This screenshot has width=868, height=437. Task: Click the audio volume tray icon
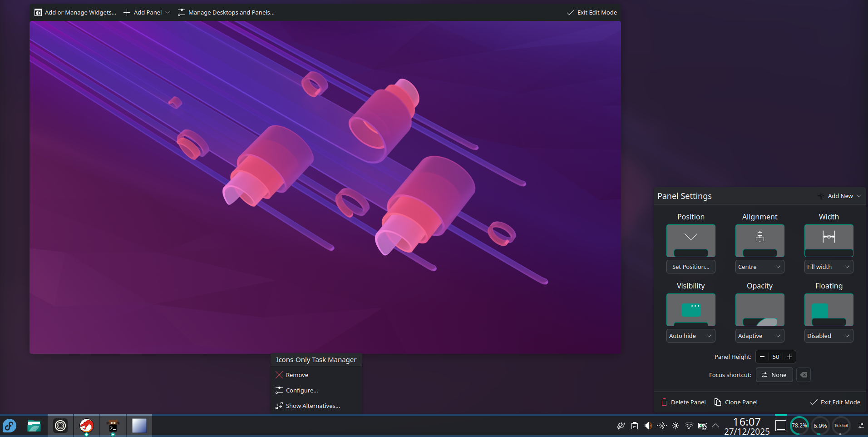pos(648,426)
